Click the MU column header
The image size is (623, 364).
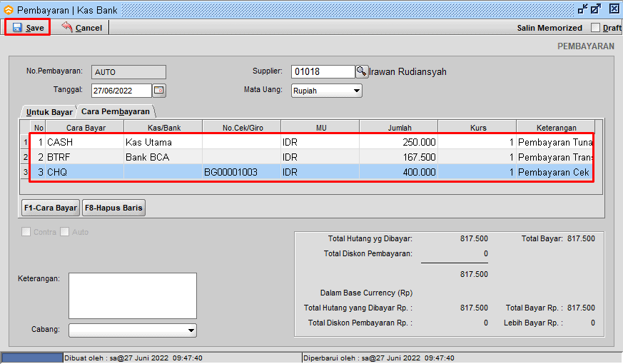coord(321,128)
